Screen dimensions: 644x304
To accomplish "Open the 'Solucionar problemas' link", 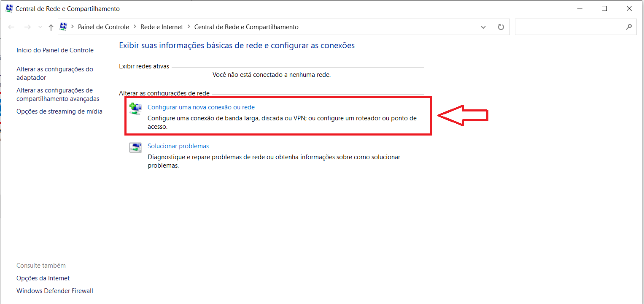I will [178, 146].
